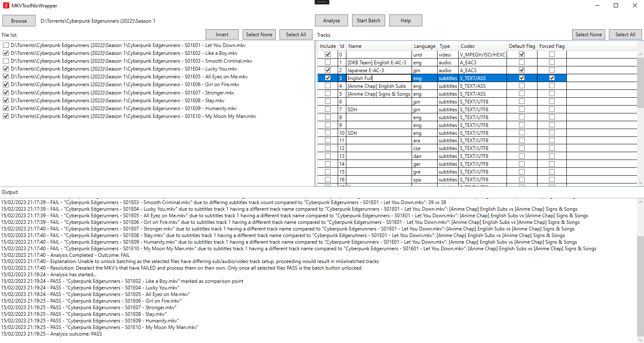Enable Include for track 1 DKB Team English
644x343 pixels.
pos(328,62)
